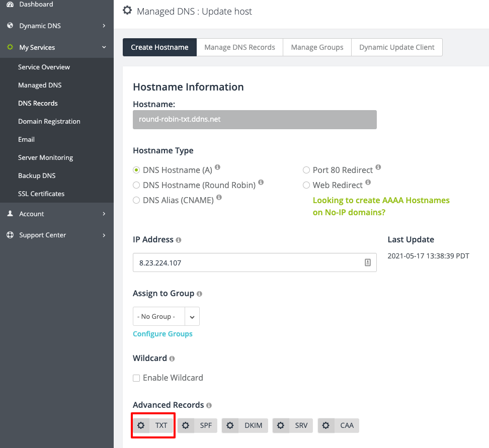The image size is (489, 448).
Task: Click the TXT advanced record gear button
Action: tap(153, 425)
